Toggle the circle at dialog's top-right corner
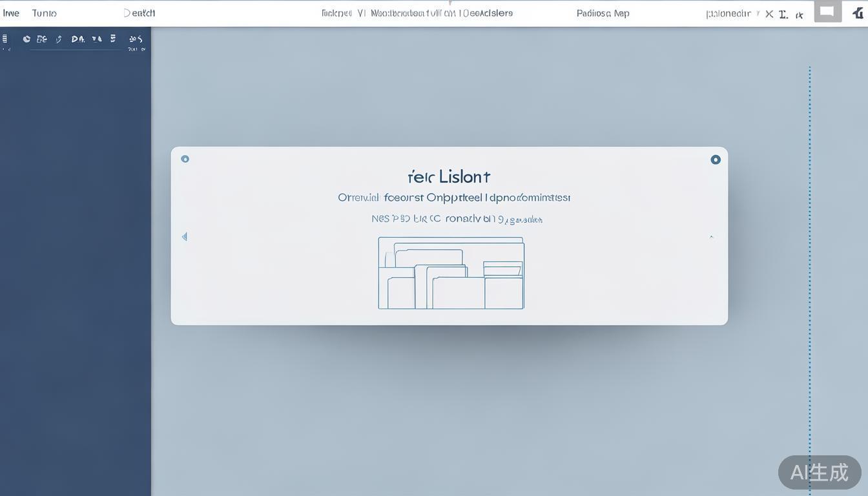Image resolution: width=868 pixels, height=496 pixels. click(x=716, y=160)
